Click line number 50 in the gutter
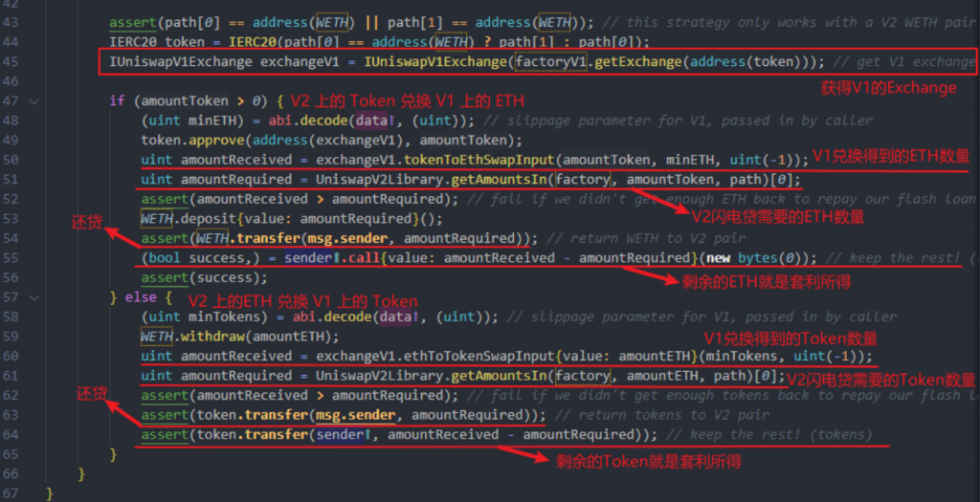The width and height of the screenshot is (980, 502). click(x=11, y=160)
